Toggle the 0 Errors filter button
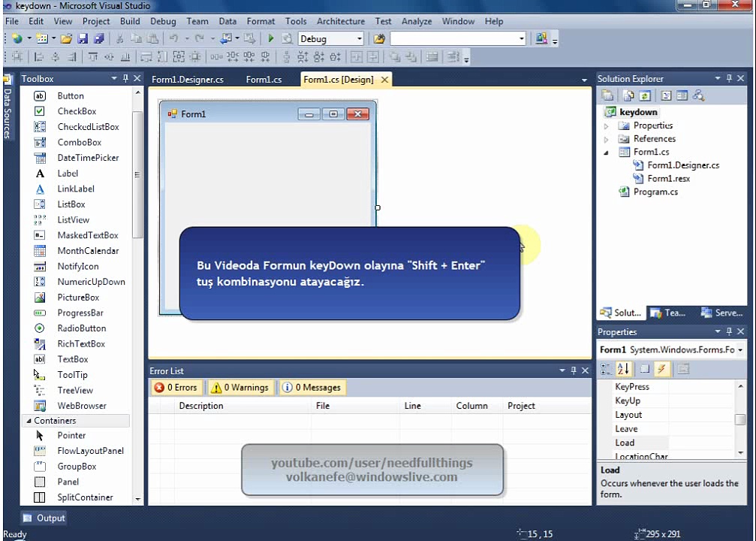Image resolution: width=756 pixels, height=541 pixels. click(176, 388)
